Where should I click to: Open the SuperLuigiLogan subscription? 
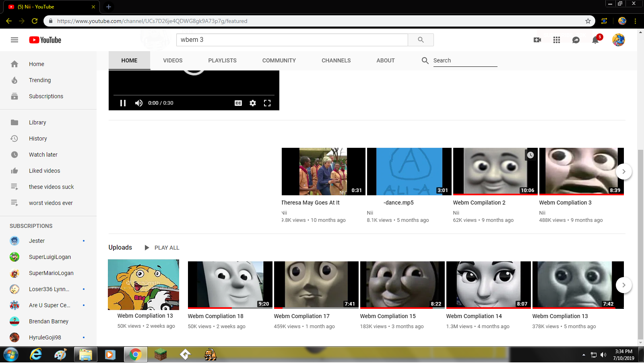coord(48,257)
